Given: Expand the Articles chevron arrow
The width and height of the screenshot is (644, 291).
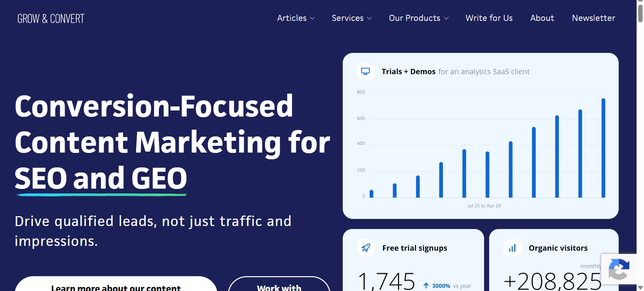Looking at the screenshot, I should [x=312, y=19].
